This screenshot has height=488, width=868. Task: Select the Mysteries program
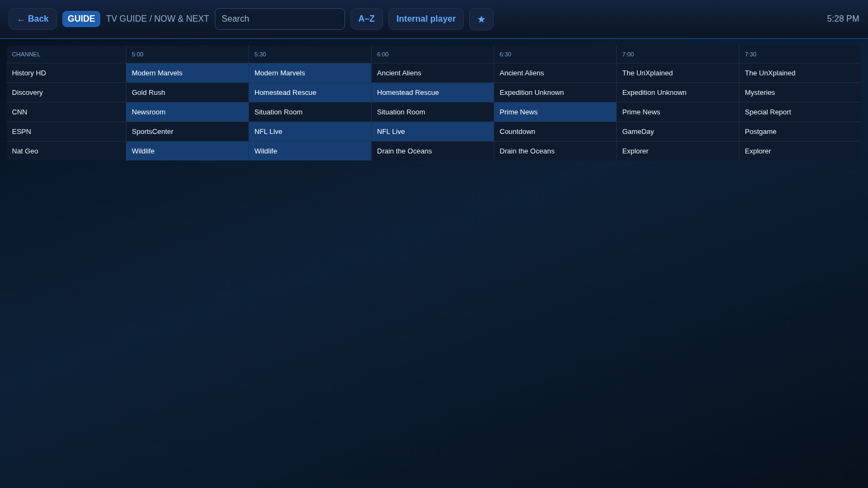pyautogui.click(x=800, y=93)
